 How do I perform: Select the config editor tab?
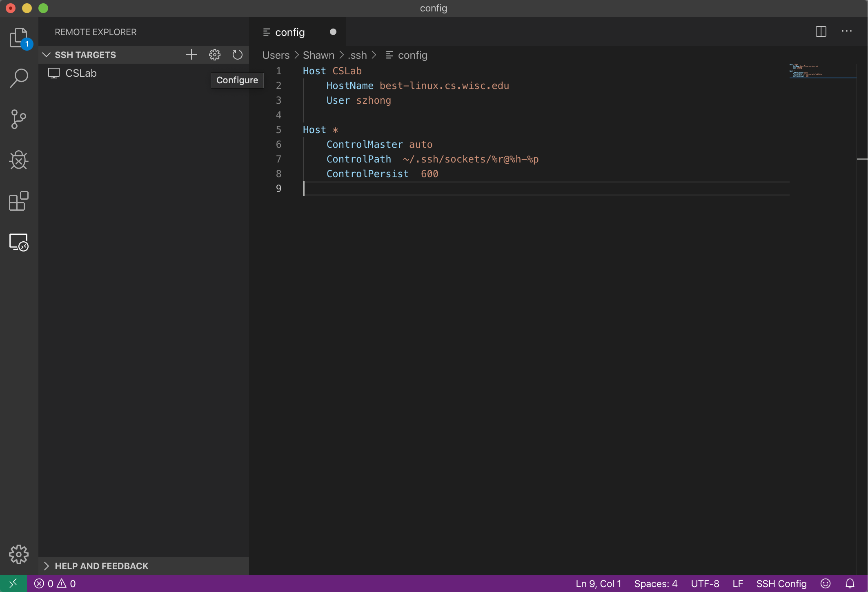tap(290, 32)
